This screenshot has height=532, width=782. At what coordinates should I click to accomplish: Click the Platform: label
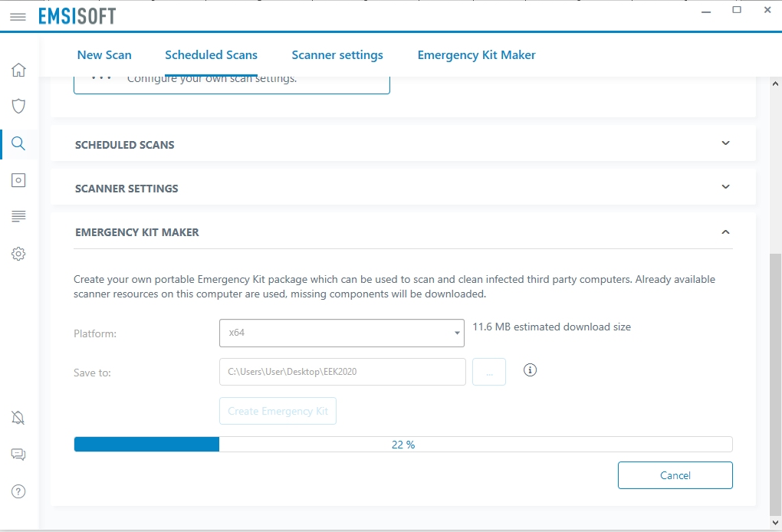pos(95,333)
